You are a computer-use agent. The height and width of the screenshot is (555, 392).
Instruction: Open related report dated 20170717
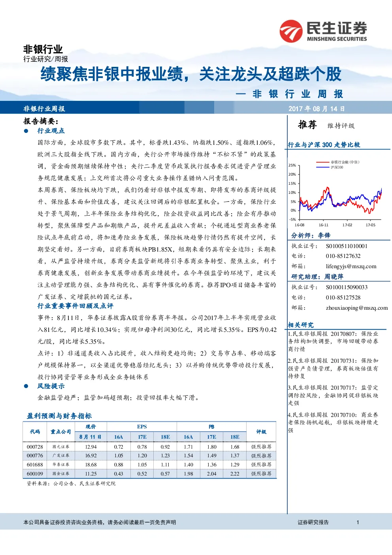pyautogui.click(x=333, y=395)
